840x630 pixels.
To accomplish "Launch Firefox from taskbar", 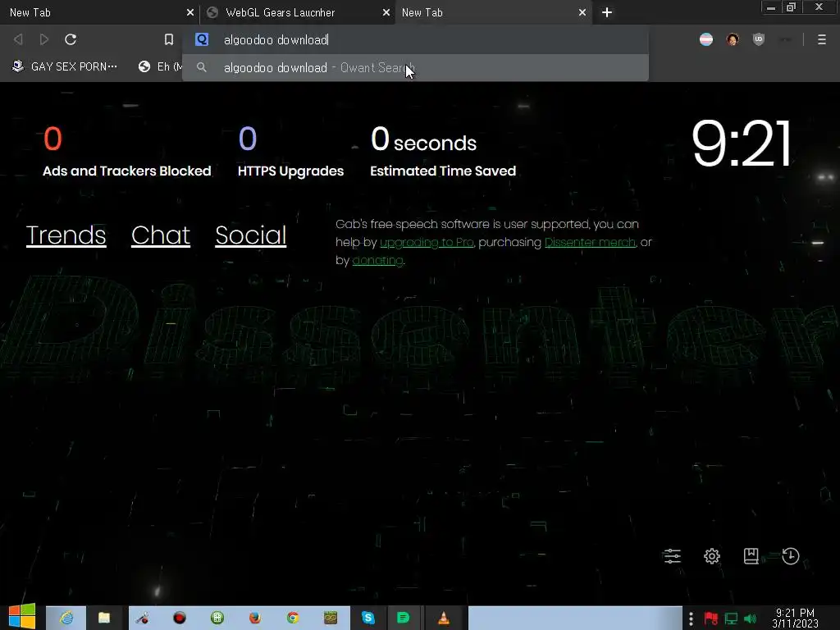I will [255, 619].
